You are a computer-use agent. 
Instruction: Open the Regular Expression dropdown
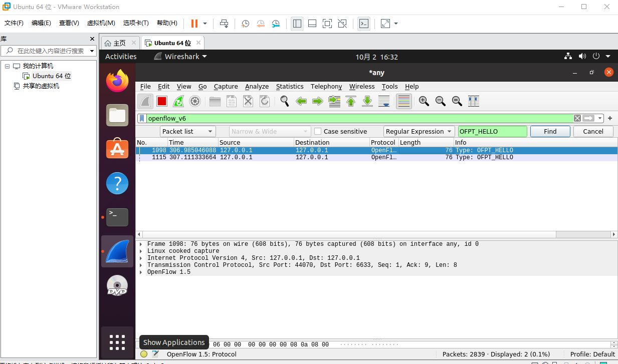pos(419,131)
